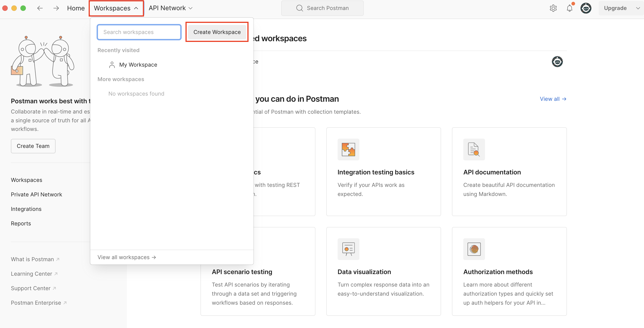Open the Authorization methods title

[x=498, y=272]
